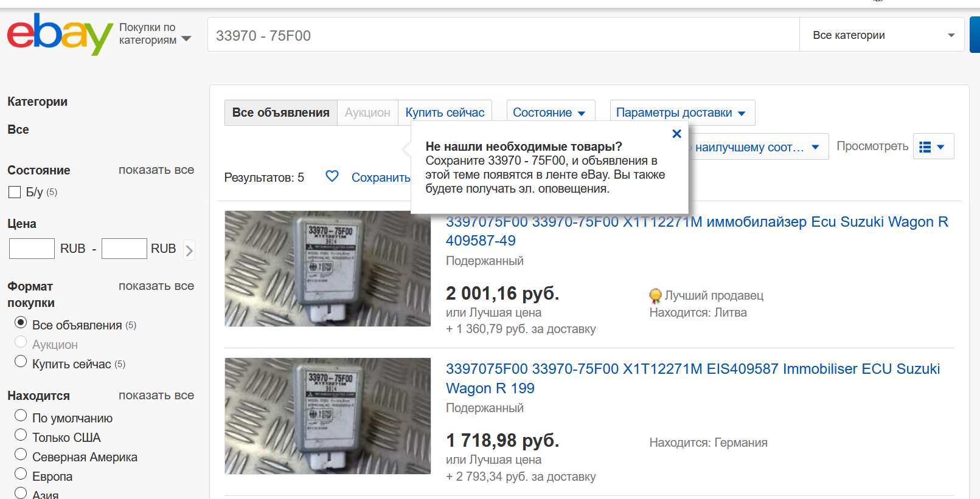
Task: Click + 2 793,34 руб. за доставку text
Action: tap(521, 477)
